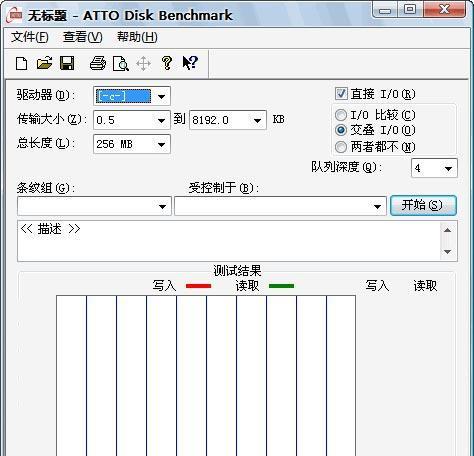Click the description box scroll down arrow

pos(448,252)
